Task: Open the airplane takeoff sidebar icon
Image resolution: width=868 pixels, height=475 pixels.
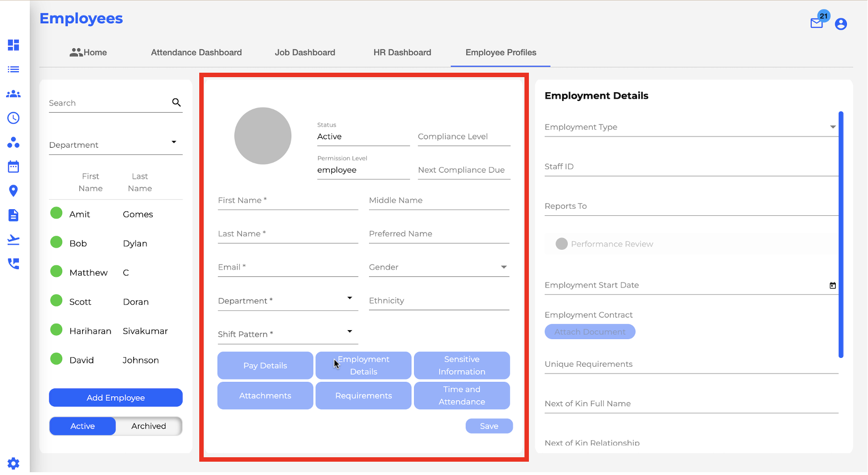Action: (x=13, y=239)
